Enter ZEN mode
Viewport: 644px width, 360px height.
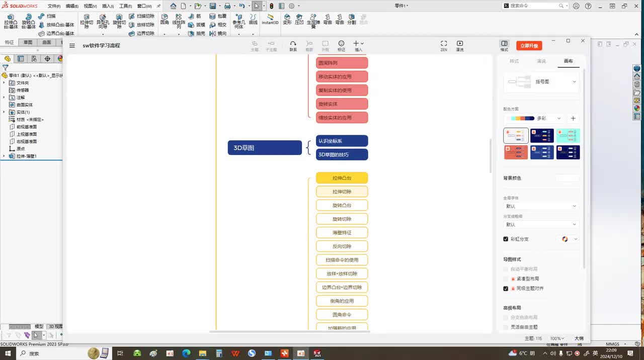444,46
